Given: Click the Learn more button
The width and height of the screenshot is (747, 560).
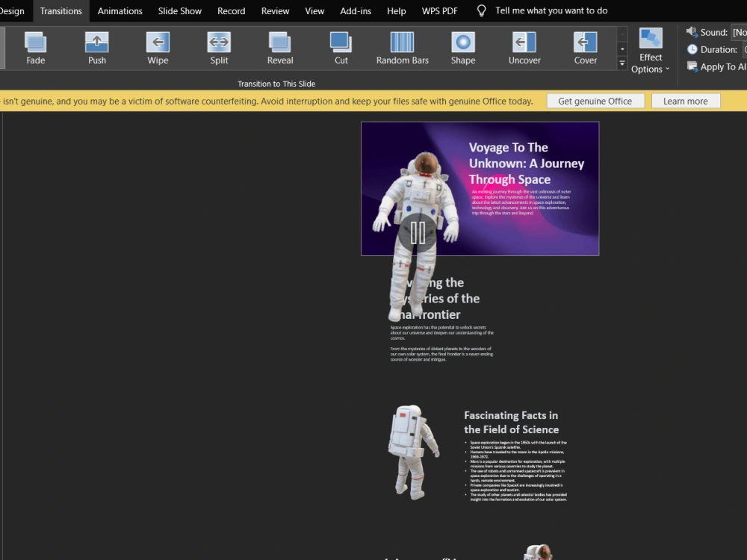Looking at the screenshot, I should (686, 100).
